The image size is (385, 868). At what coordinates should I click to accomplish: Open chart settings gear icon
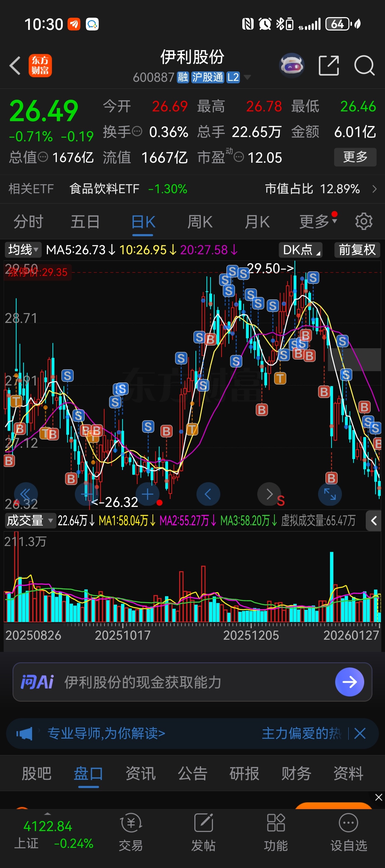364,221
